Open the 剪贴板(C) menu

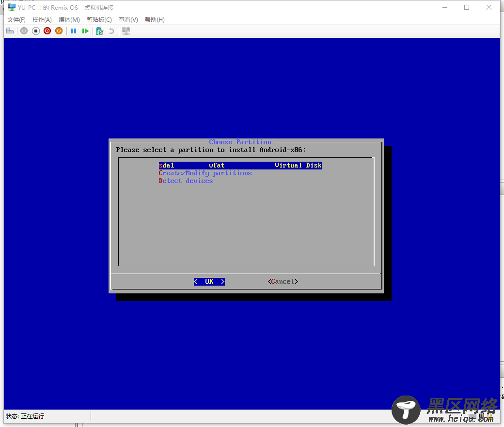(x=99, y=19)
